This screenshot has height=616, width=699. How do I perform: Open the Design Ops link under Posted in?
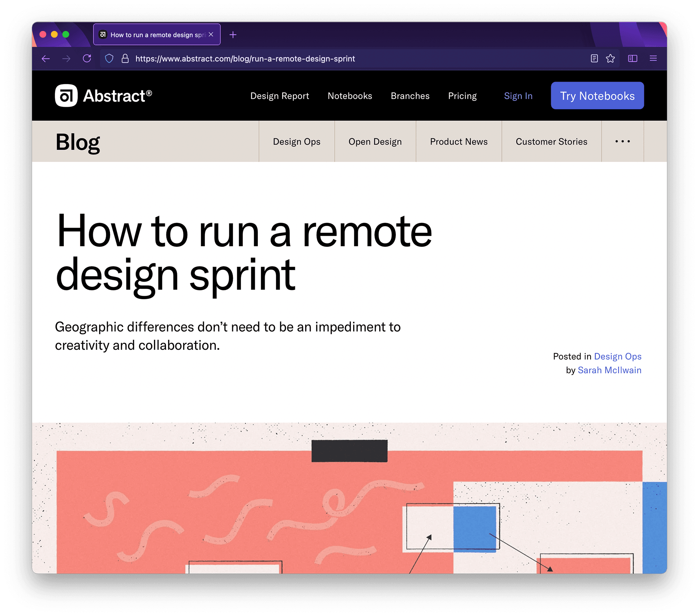coord(617,356)
